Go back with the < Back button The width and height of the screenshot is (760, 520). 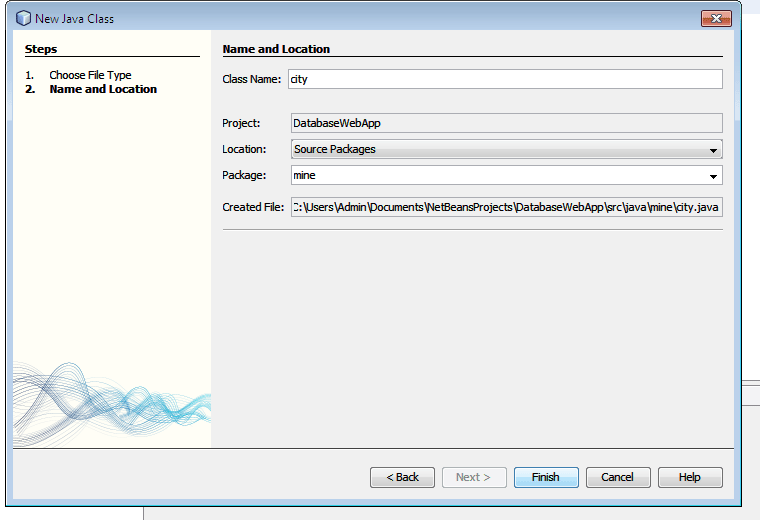pos(402,477)
